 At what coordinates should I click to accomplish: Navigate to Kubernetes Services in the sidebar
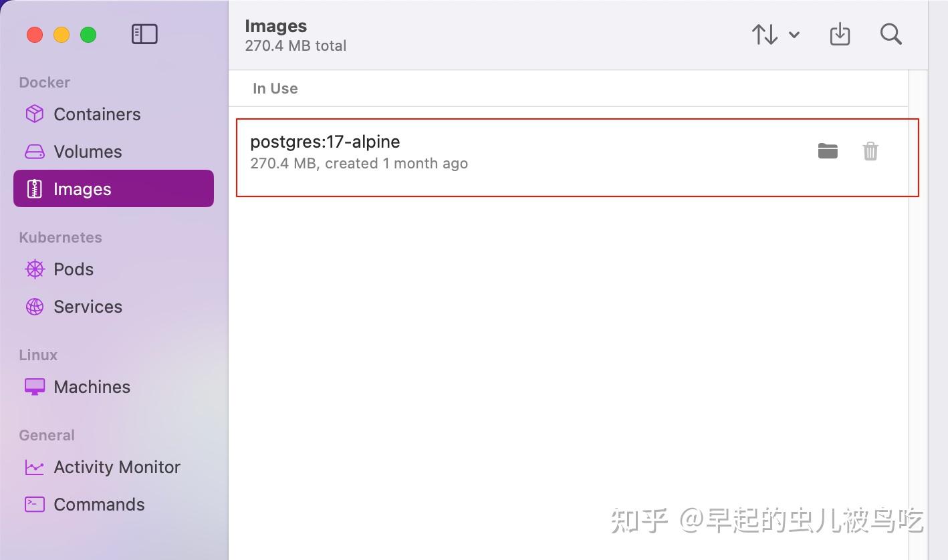pyautogui.click(x=88, y=306)
